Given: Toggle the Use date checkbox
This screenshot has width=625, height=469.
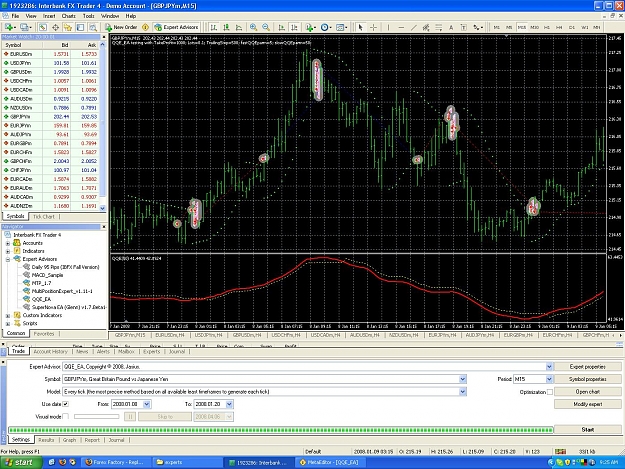Looking at the screenshot, I should (65, 404).
